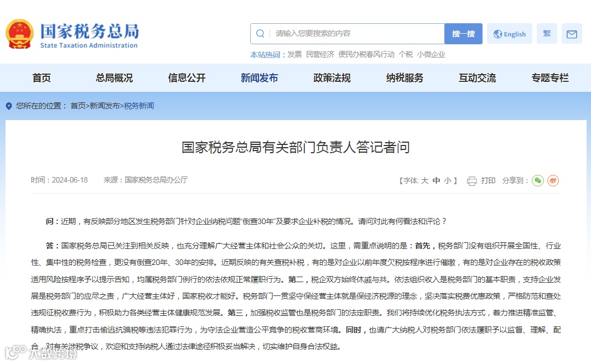This screenshot has width=591, height=364.
Task: Click the 国家税务总局 site title
Action: (90, 31)
